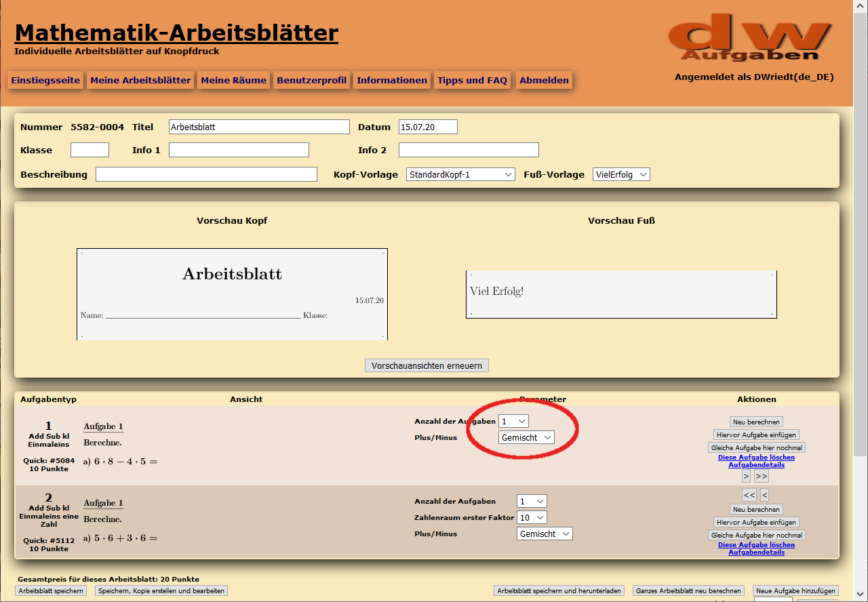Viewport: 868px width, 602px height.
Task: Open Aufgabendetails link for task 2
Action: pyautogui.click(x=756, y=553)
